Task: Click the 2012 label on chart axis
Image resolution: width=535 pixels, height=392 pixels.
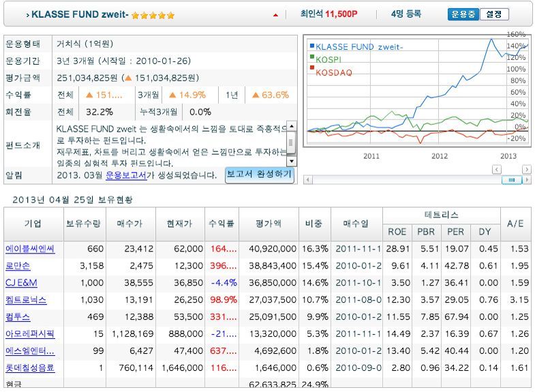Action: click(440, 156)
